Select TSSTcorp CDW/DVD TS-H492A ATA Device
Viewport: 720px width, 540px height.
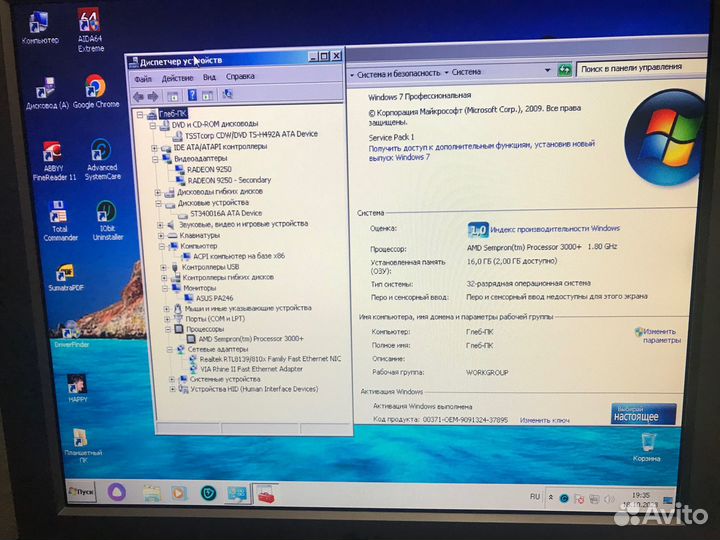[251, 135]
